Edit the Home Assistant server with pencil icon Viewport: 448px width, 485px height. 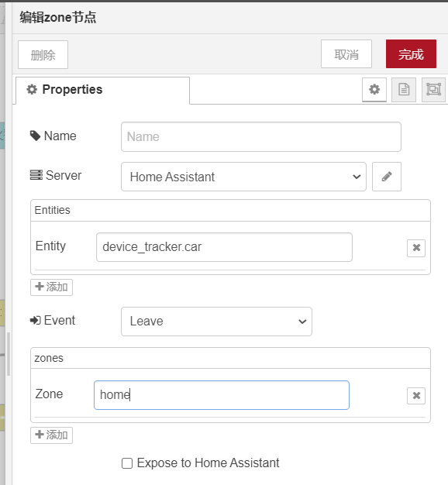tap(387, 177)
